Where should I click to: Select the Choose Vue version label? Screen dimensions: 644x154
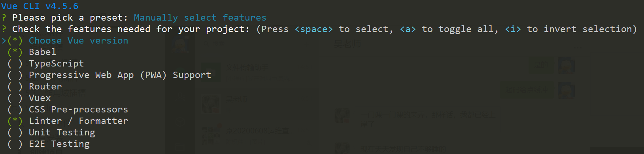78,41
